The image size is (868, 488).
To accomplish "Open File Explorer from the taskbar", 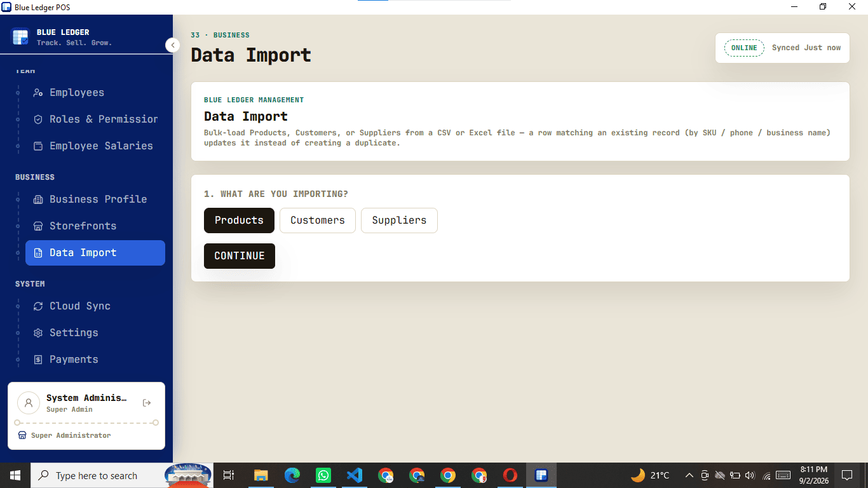I will pyautogui.click(x=261, y=475).
